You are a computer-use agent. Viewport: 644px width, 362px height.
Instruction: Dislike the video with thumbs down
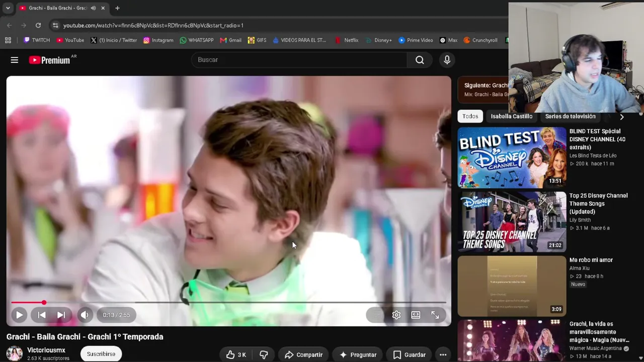point(264,355)
